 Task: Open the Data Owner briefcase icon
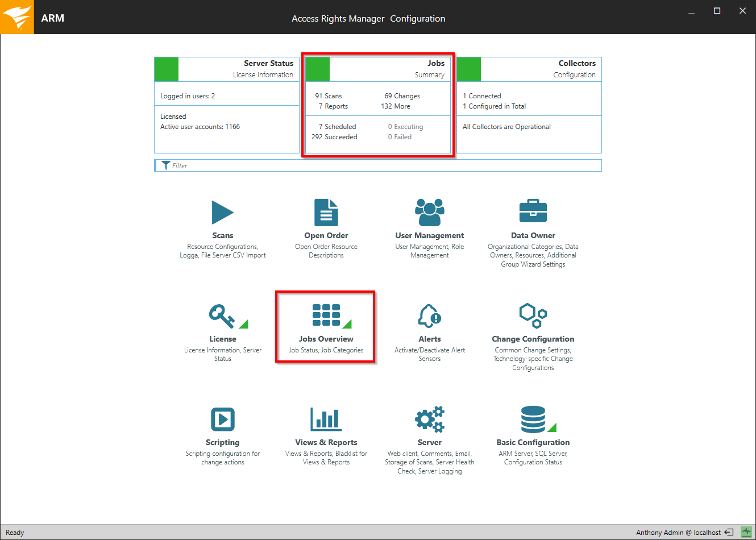533,211
